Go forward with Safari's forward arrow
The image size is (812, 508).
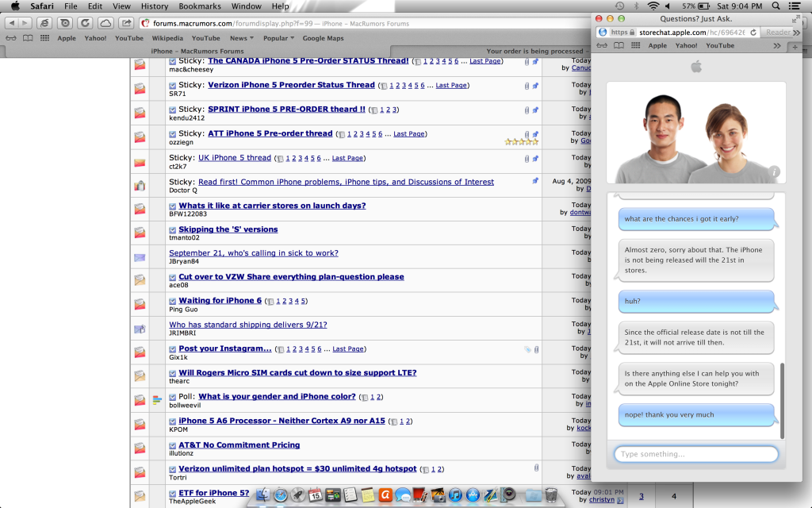25,23
